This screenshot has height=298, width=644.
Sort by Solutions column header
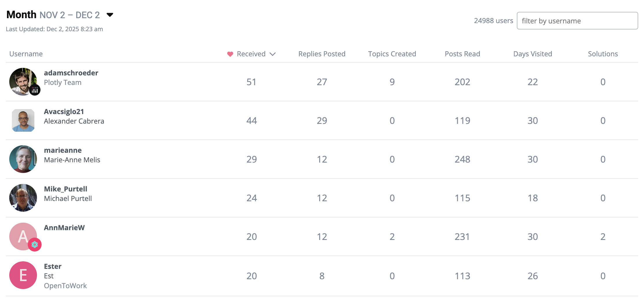point(603,54)
